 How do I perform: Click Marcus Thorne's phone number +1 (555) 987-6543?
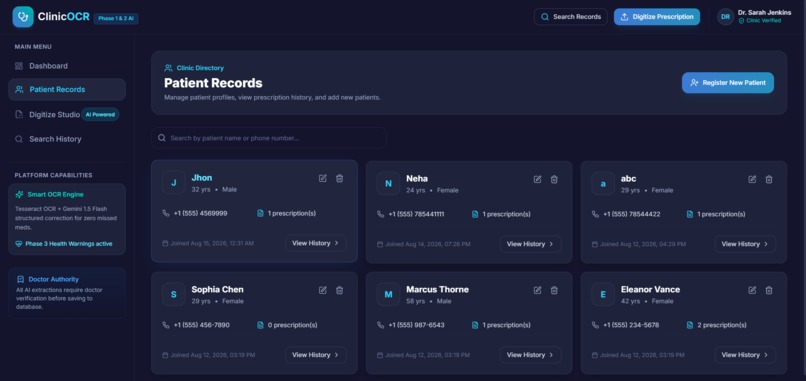coord(416,325)
